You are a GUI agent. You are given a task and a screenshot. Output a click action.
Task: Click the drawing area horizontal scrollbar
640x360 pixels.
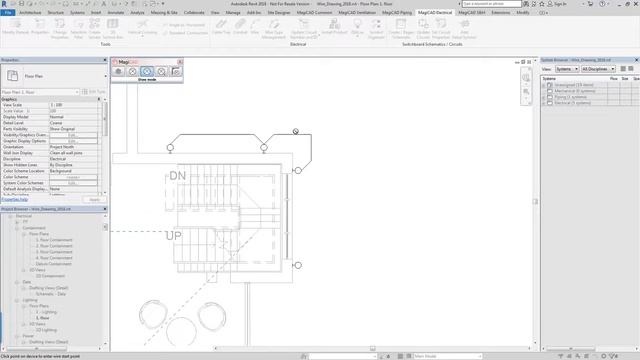coord(372,349)
